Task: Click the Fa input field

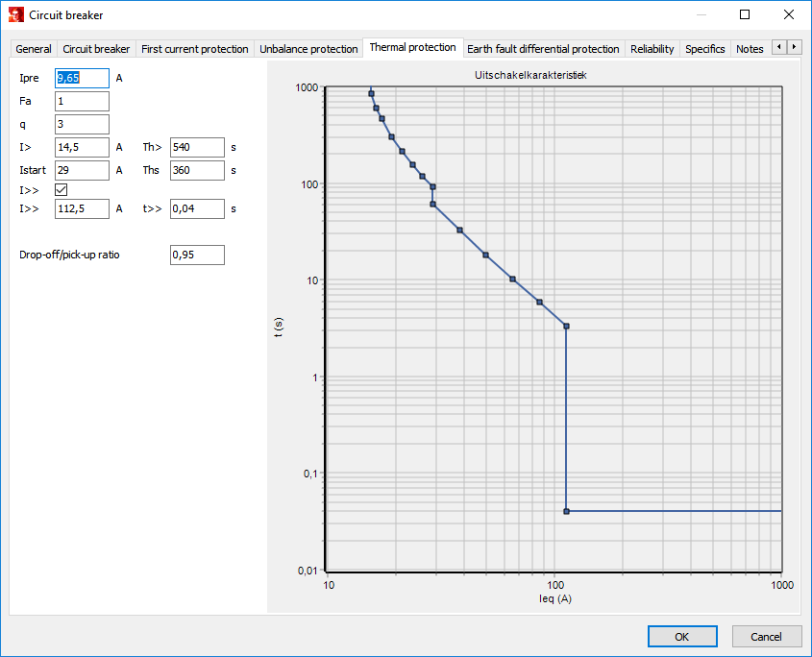Action: point(82,101)
